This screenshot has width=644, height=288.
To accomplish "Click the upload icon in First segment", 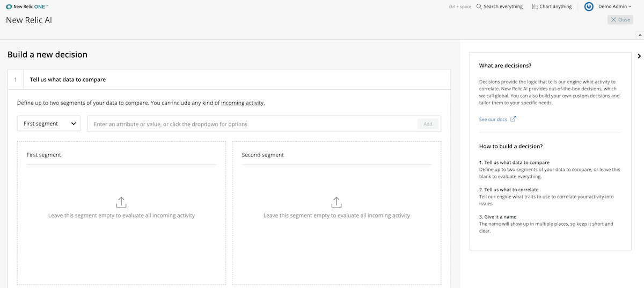I will pos(121,203).
